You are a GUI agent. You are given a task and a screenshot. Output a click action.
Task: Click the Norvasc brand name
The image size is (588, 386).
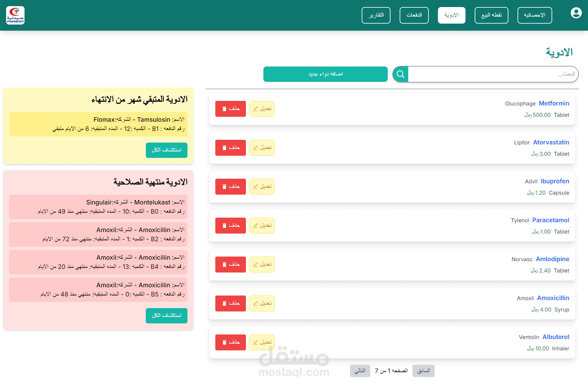pos(522,259)
